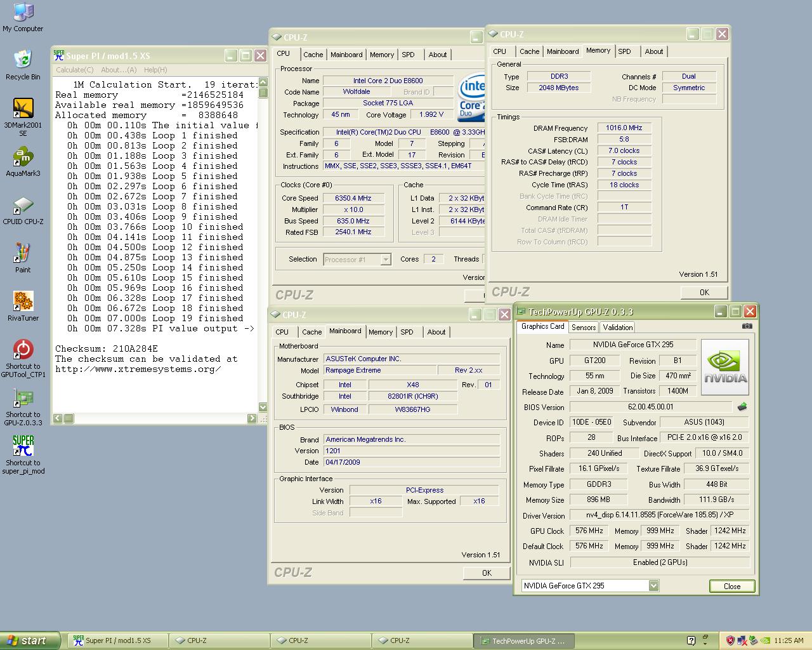The image size is (812, 650).
Task: Open Mainboard tab in CPU-Z Memory window
Action: point(563,51)
